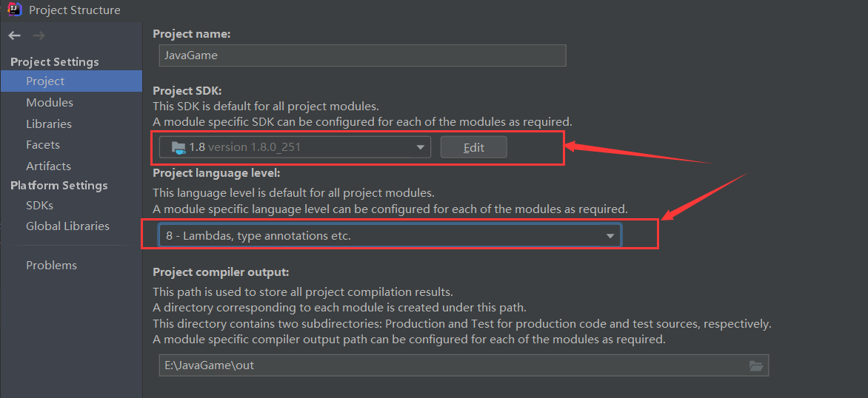Click the JDK folder icon in SDK selector
Viewport: 868px width, 398px height.
[x=178, y=148]
